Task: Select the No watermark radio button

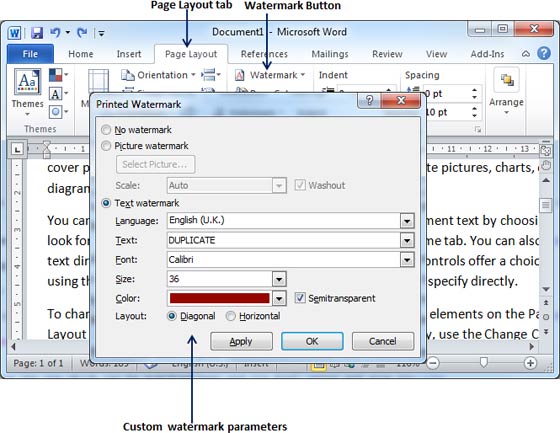Action: point(106,130)
